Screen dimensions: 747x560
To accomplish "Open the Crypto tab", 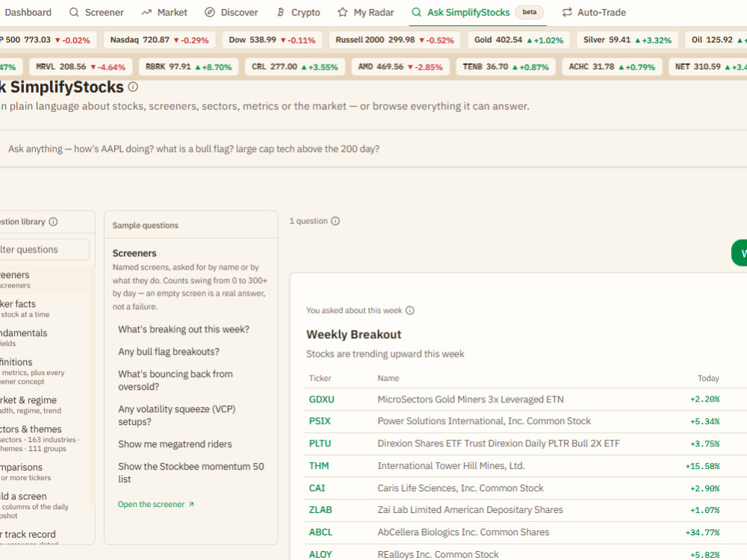I will [299, 13].
